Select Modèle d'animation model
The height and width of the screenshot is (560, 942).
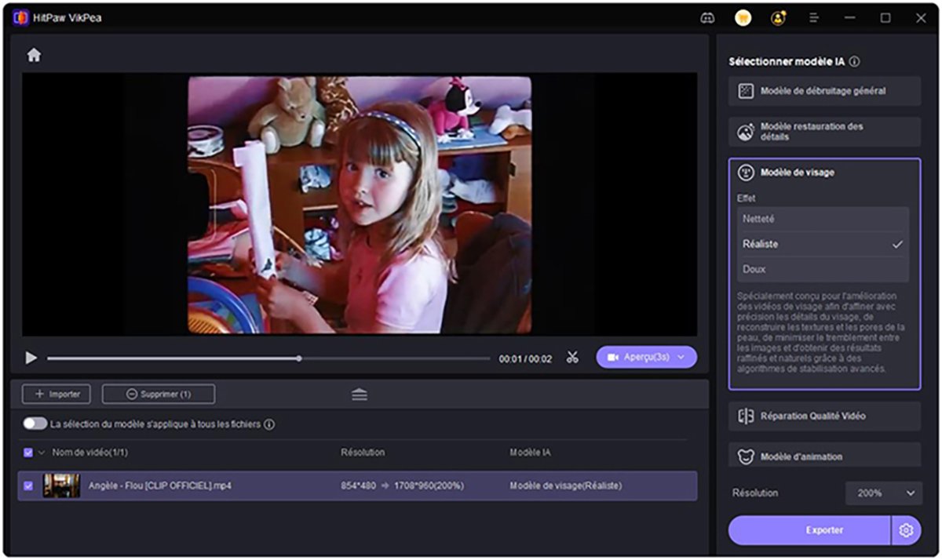(x=824, y=456)
